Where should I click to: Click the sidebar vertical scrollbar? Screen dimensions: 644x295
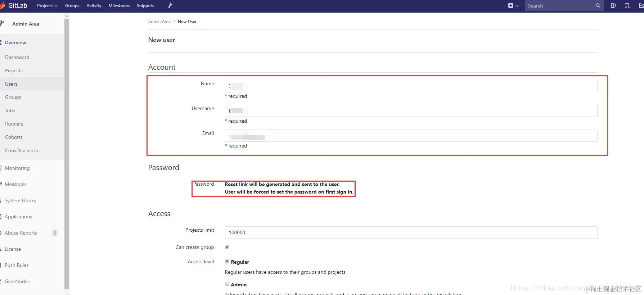pyautogui.click(x=67, y=154)
